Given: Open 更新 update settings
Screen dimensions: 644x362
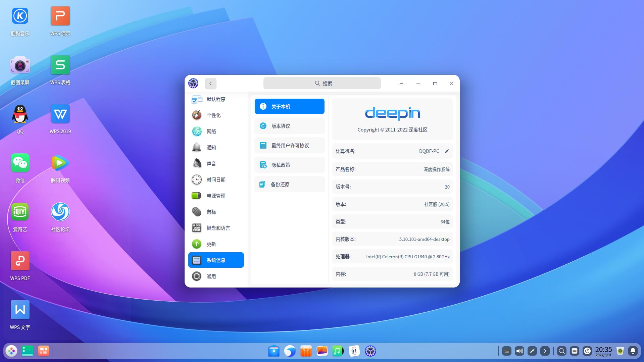Looking at the screenshot, I should click(216, 244).
